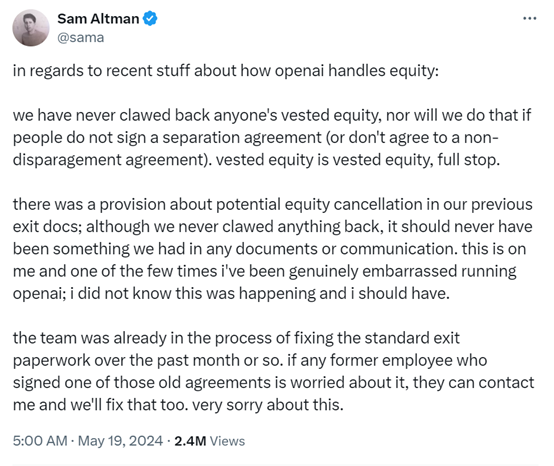The image size is (554, 466).
Task: Click the Sam Altman display name
Action: pyautogui.click(x=98, y=19)
